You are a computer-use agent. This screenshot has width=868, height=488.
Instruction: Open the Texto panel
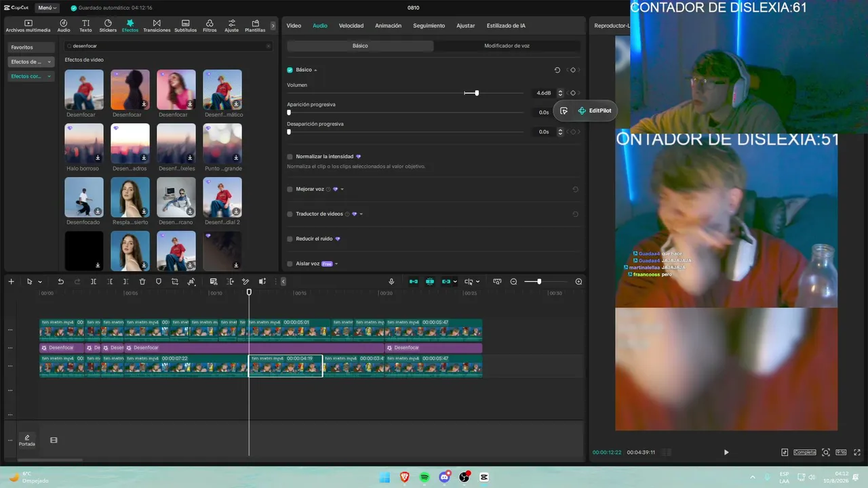click(x=85, y=26)
